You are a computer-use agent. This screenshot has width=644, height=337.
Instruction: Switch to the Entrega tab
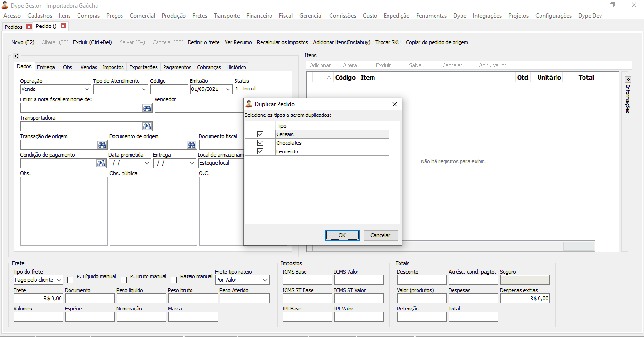pos(46,67)
